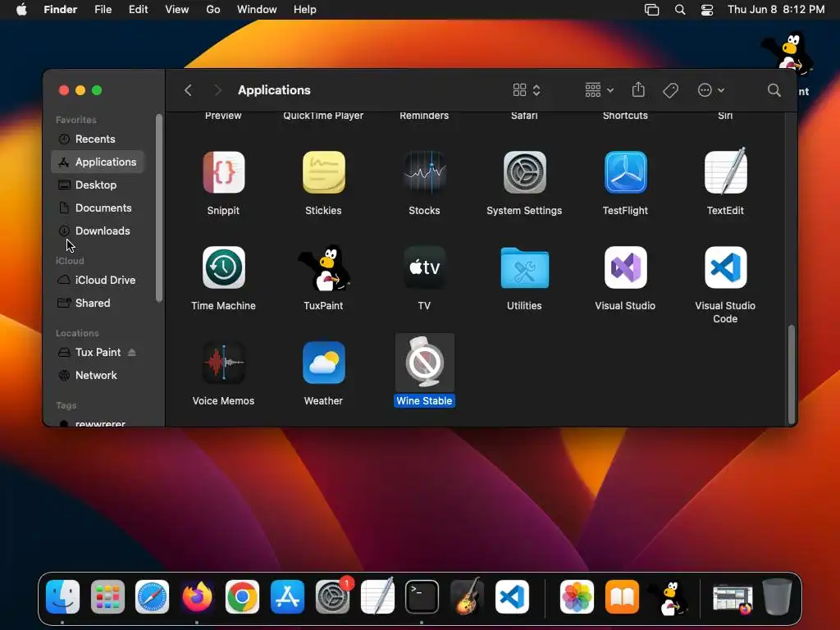Go back with the left chevron
The height and width of the screenshot is (630, 840).
[188, 90]
